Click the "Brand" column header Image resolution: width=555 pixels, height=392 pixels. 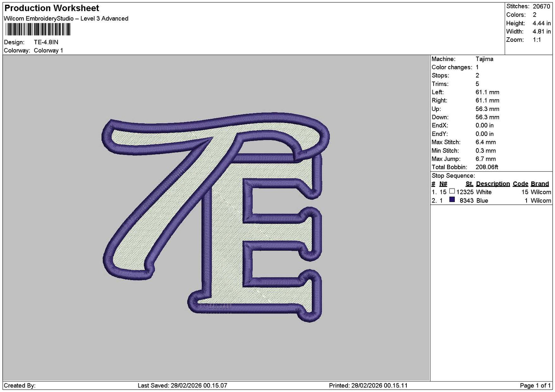(x=540, y=184)
